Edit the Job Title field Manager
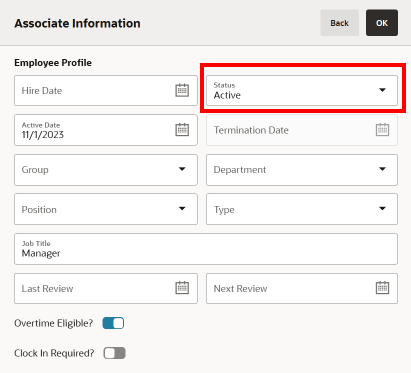The image size is (411, 373). [x=206, y=249]
